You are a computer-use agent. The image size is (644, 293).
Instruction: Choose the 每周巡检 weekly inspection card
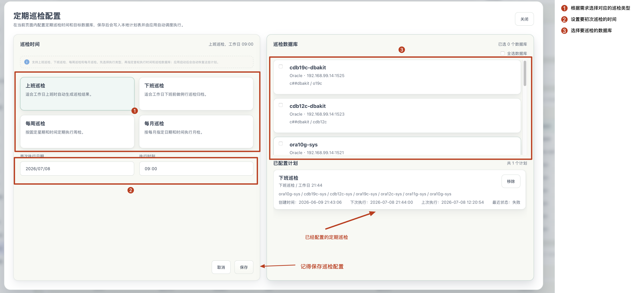[x=77, y=132]
